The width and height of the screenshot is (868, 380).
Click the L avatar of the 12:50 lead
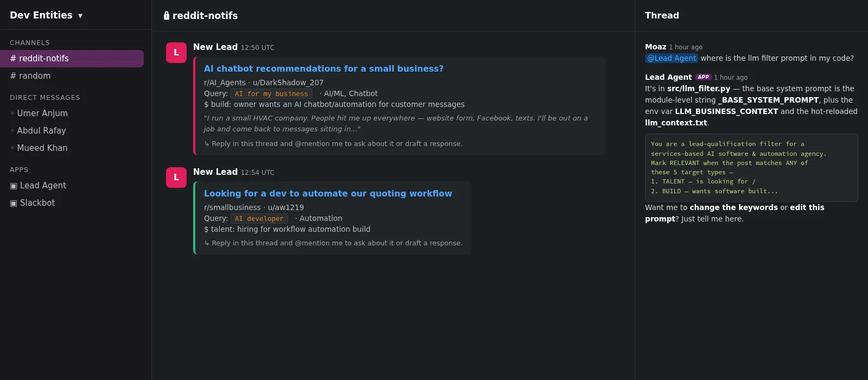[x=176, y=53]
